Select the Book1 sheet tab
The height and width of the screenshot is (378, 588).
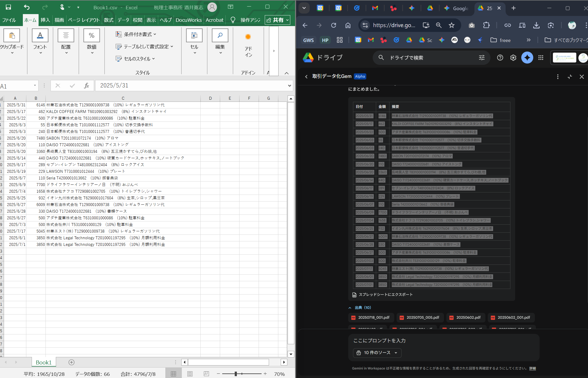pyautogui.click(x=44, y=362)
